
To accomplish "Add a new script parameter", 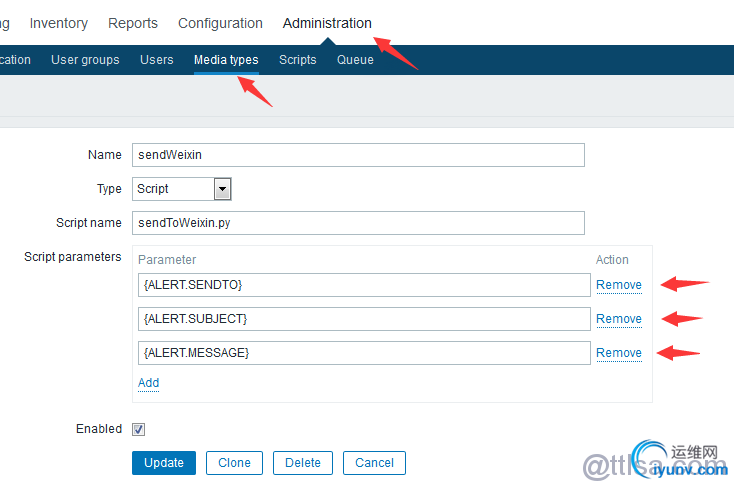I will click(x=148, y=383).
